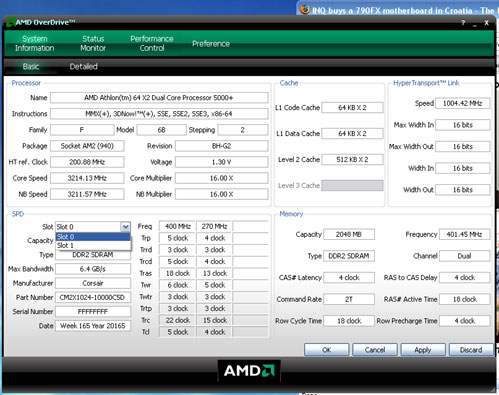Click the RAS to CAS Delay value

coord(464,277)
